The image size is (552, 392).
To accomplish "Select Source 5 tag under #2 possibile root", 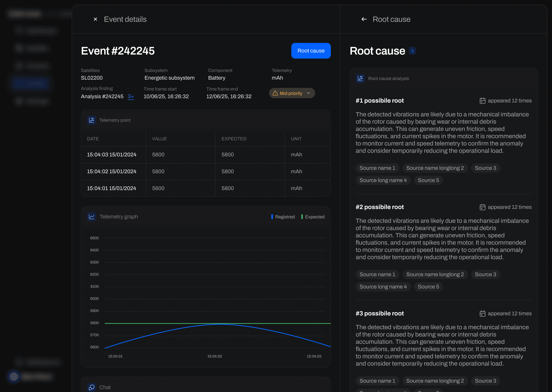I will [428, 287].
